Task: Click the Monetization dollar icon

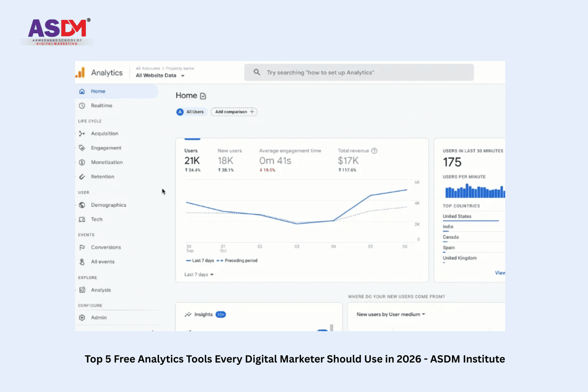Action: click(x=82, y=162)
